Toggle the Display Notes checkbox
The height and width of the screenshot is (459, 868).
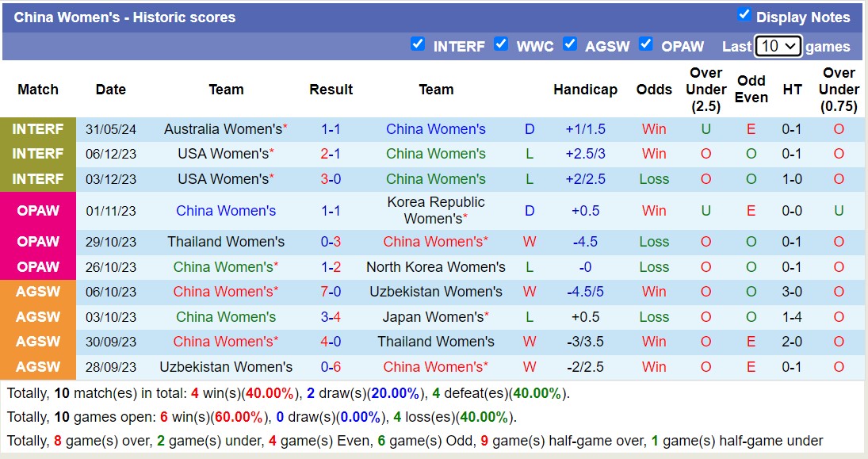point(744,14)
